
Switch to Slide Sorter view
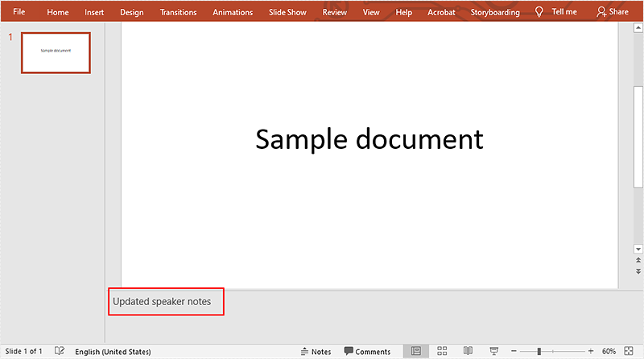tap(442, 351)
